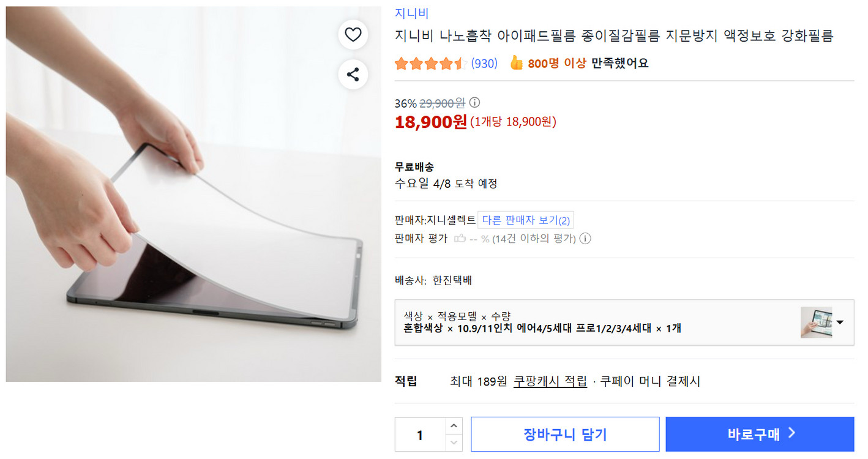Toggle the heart icon to favorite the product
868x459 pixels.
[x=353, y=35]
